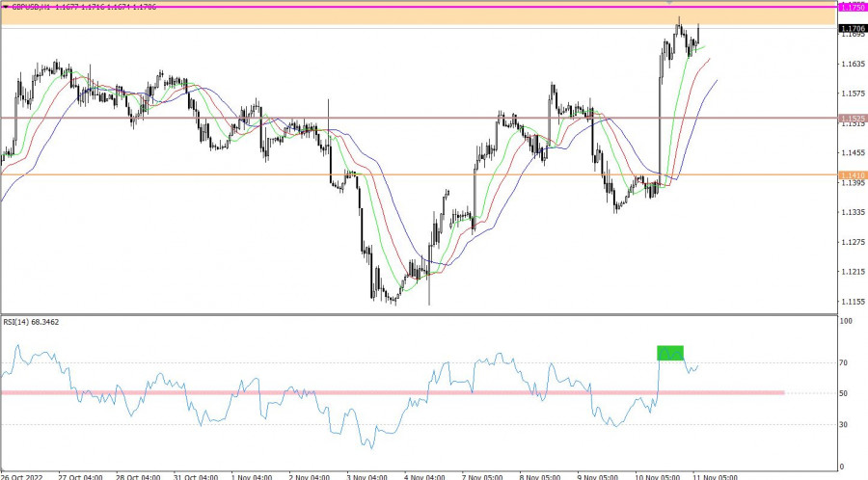The image size is (868, 480).
Task: Click the green rectangle in RSI panel
Action: click(670, 353)
